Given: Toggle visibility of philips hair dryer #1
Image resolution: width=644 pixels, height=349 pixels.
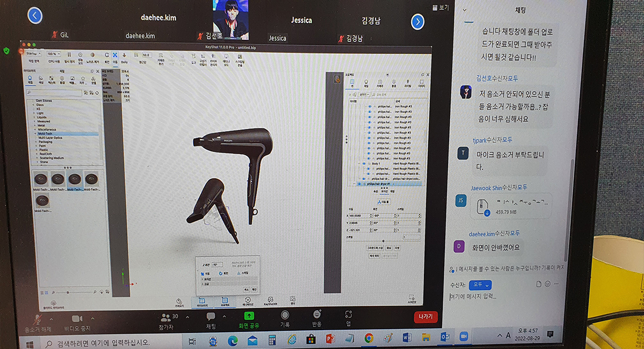Looking at the screenshot, I should click(x=358, y=184).
